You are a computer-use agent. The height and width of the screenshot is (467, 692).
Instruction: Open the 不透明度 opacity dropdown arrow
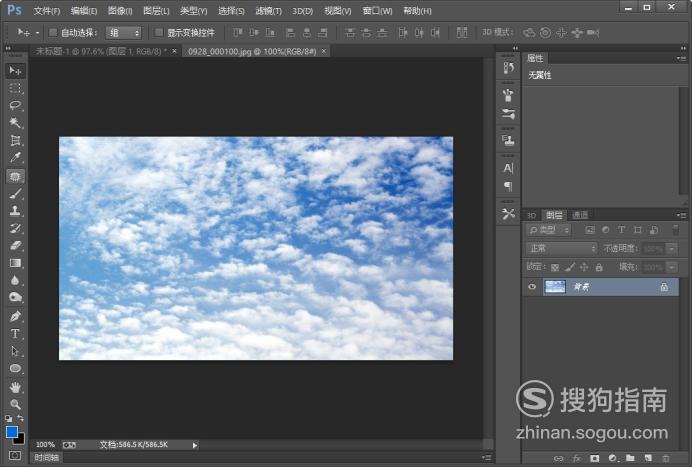pos(672,249)
